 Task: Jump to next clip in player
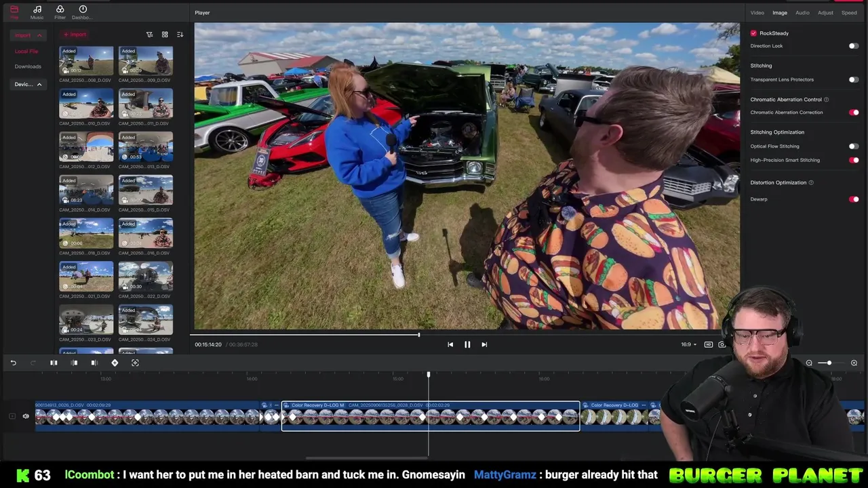tap(484, 345)
